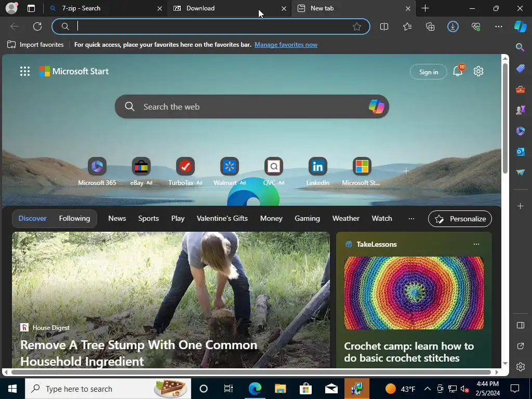Show the Downloads icon in toolbar
The image size is (532, 399).
click(453, 26)
